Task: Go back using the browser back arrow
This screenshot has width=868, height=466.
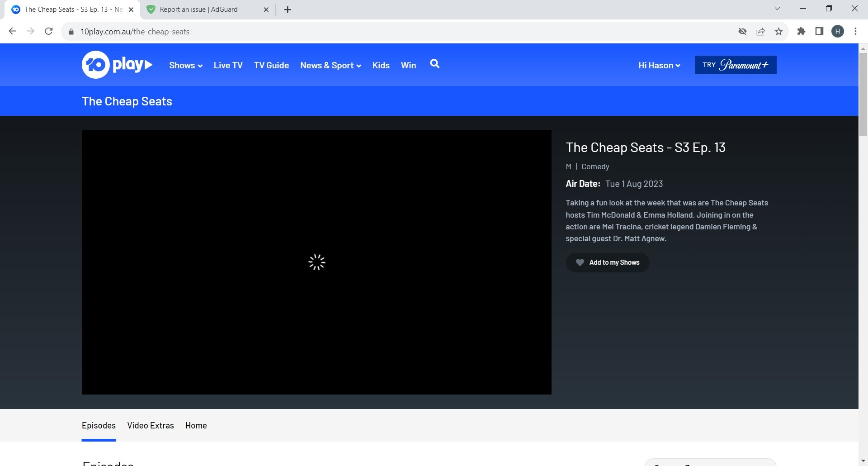Action: (x=13, y=31)
